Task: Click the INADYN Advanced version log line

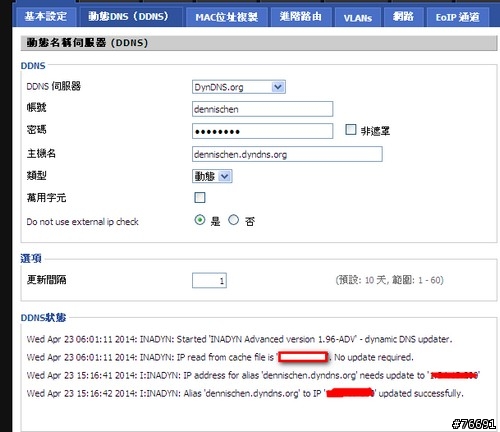Action: (x=239, y=339)
